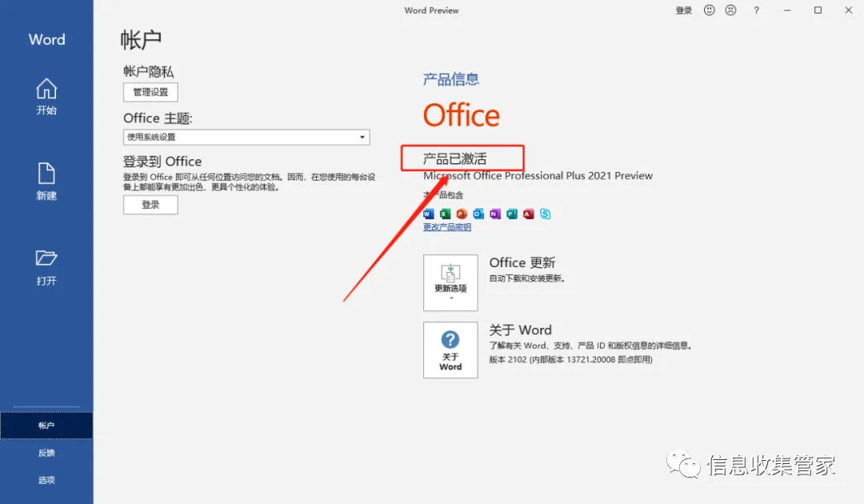Screen dimensions: 864x504
Task: Click Microsoft Office Professional Plus 2021 Preview text
Action: click(x=538, y=176)
